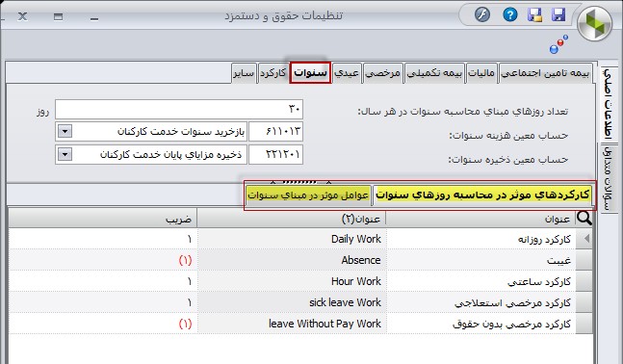Select the row marker arrow for کارکرد روزانه

[584, 239]
